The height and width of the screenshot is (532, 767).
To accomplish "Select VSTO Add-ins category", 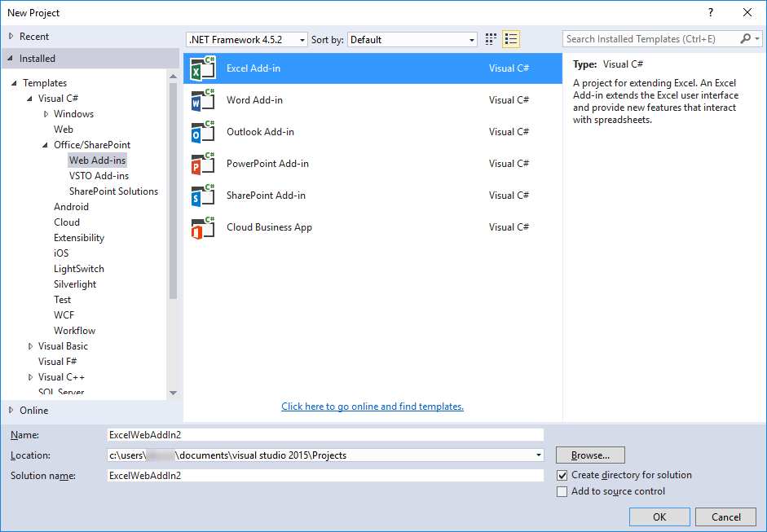I will 99,176.
